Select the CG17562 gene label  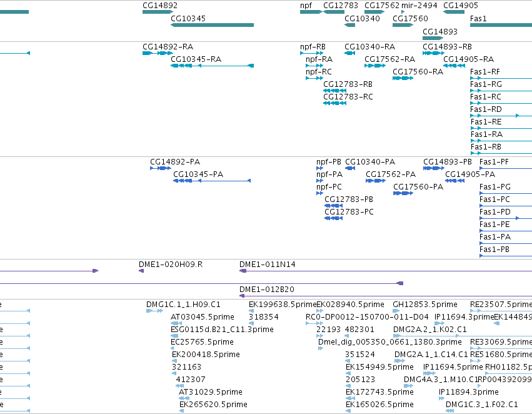(x=382, y=6)
